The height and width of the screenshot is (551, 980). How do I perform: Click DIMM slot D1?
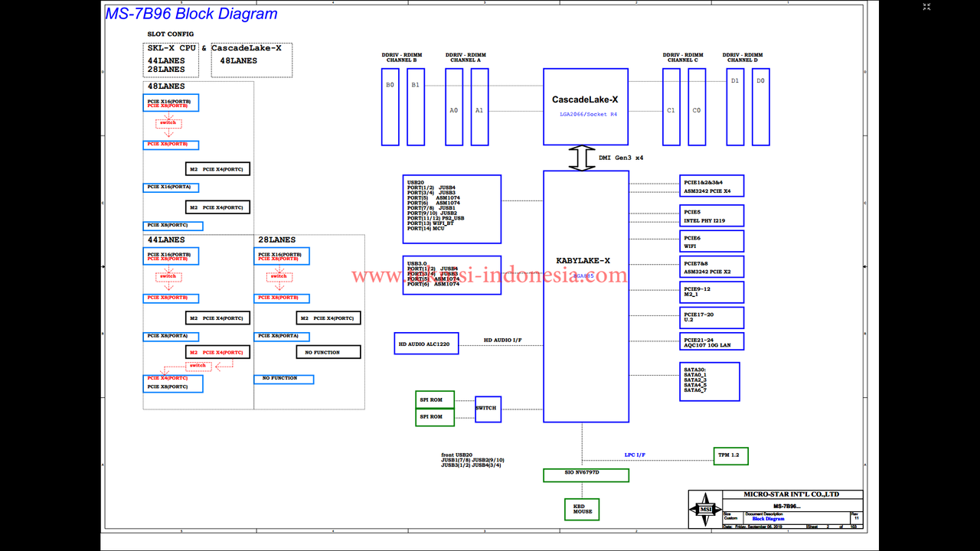coord(735,106)
